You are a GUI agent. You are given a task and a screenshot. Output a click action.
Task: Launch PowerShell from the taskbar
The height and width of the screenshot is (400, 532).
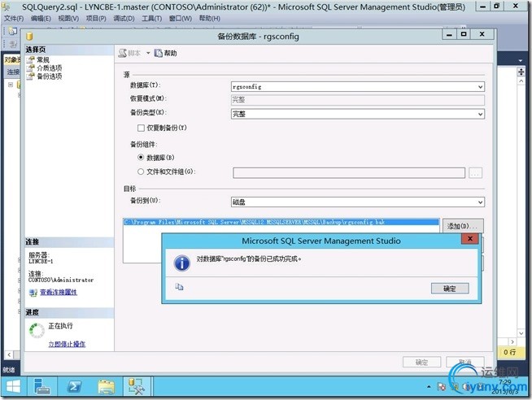74,386
